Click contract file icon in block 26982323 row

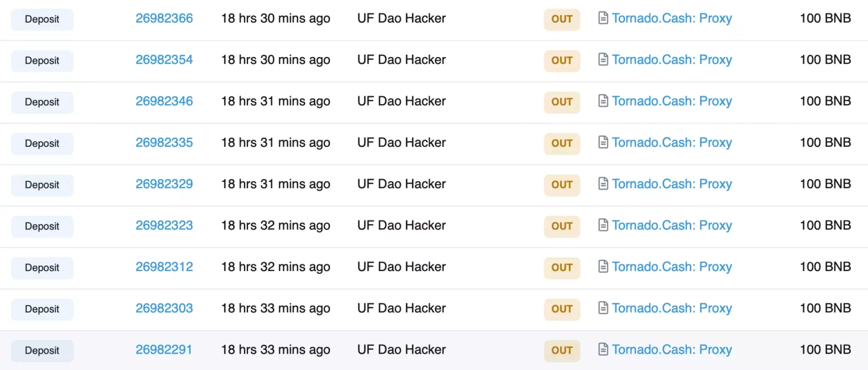(x=603, y=225)
